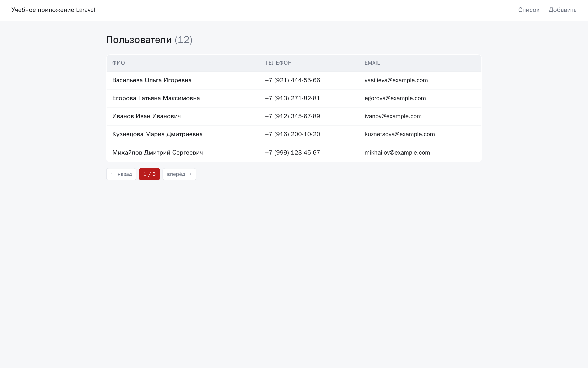Viewport: 588px width, 368px height.
Task: Select the Егорова Татьяна Максимовна name cell
Action: [156, 98]
